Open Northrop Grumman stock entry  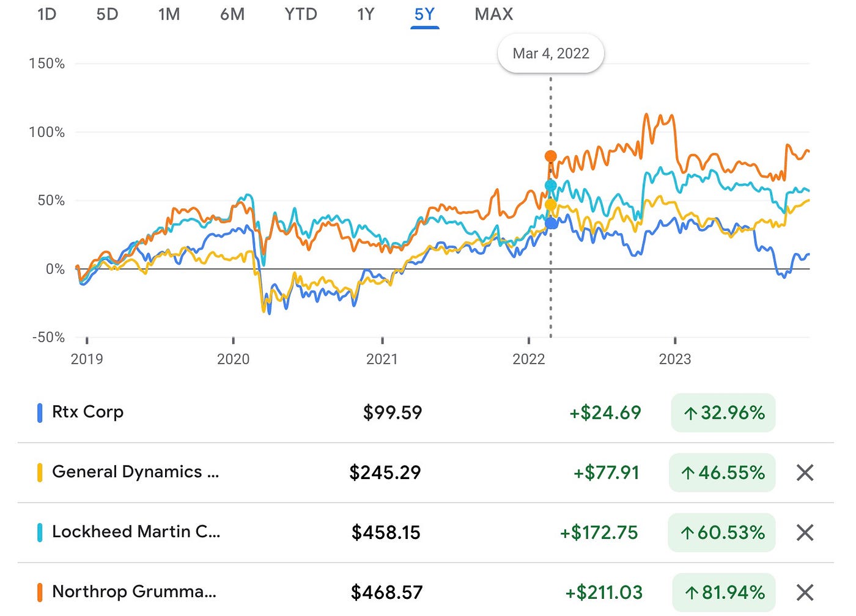tap(134, 592)
